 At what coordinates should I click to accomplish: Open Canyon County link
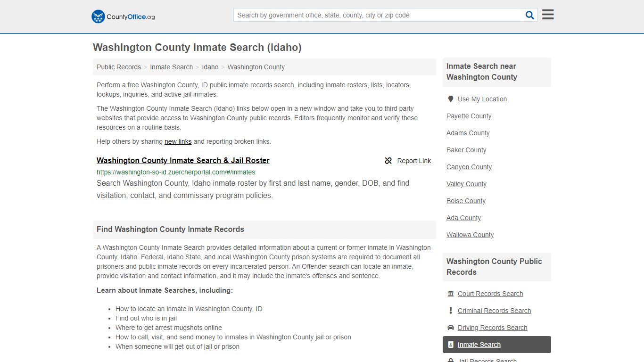point(469,167)
